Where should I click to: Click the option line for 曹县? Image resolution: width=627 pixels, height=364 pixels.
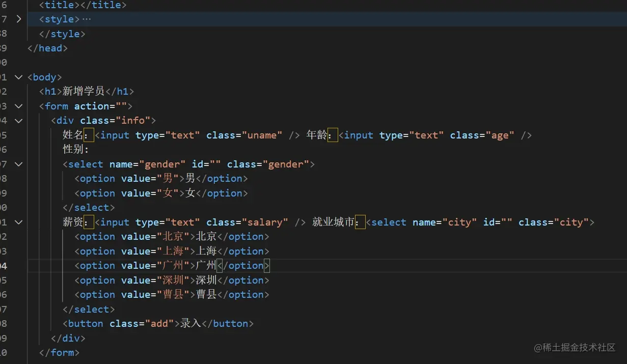point(172,295)
